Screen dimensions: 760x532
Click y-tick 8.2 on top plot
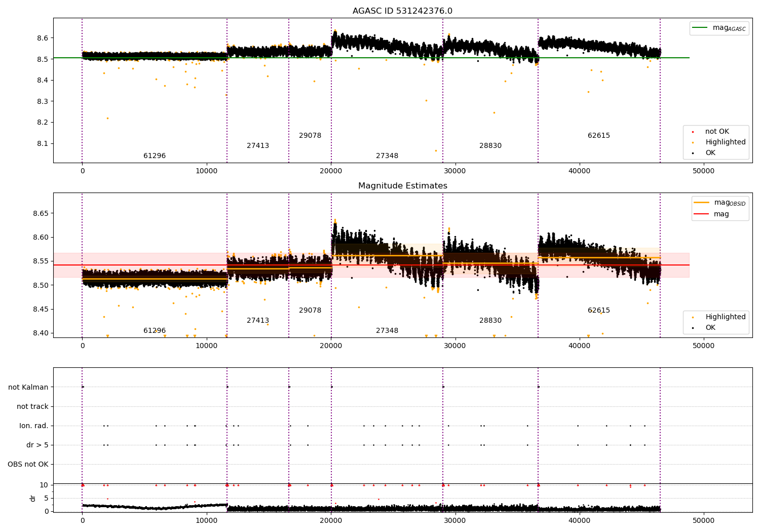point(43,123)
